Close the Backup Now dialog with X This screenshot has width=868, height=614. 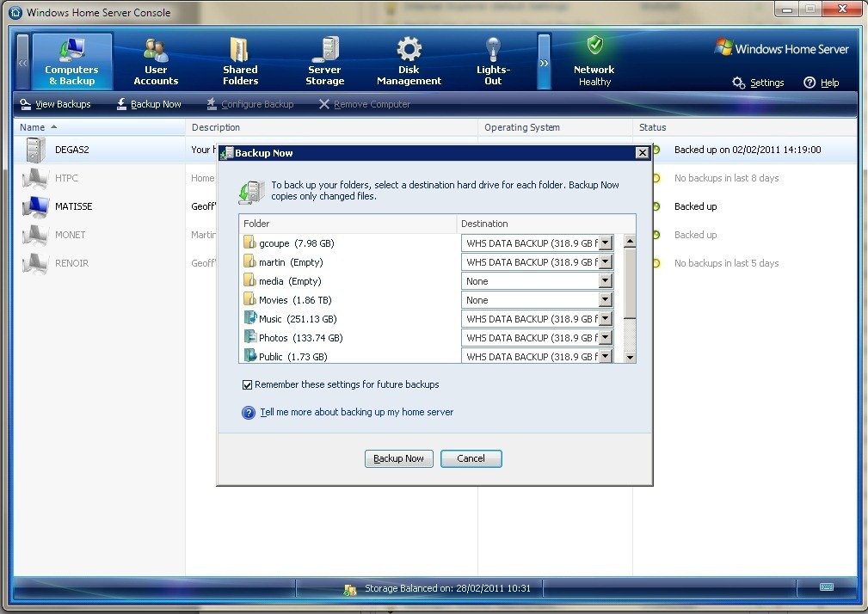click(x=642, y=153)
